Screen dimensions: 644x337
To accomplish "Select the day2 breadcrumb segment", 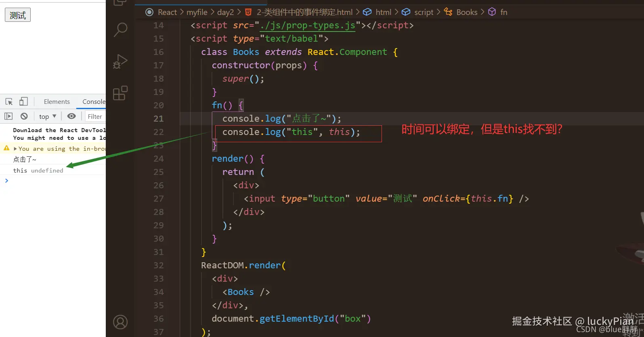I will 225,12.
